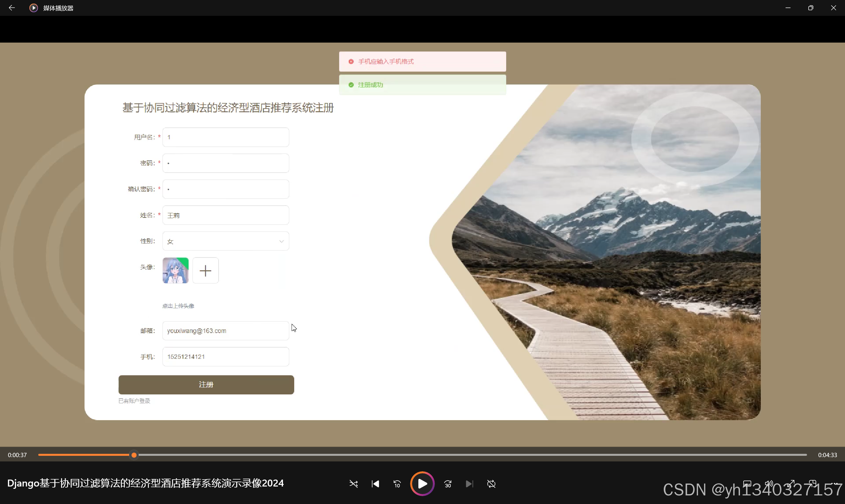Viewport: 845px width, 504px height.
Task: Click the 注册 register button
Action: pyautogui.click(x=206, y=385)
